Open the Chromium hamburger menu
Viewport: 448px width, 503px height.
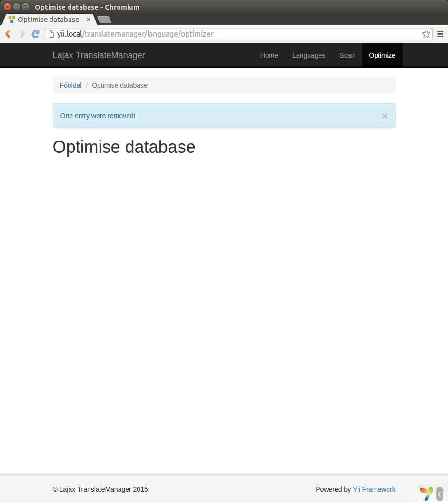[440, 34]
